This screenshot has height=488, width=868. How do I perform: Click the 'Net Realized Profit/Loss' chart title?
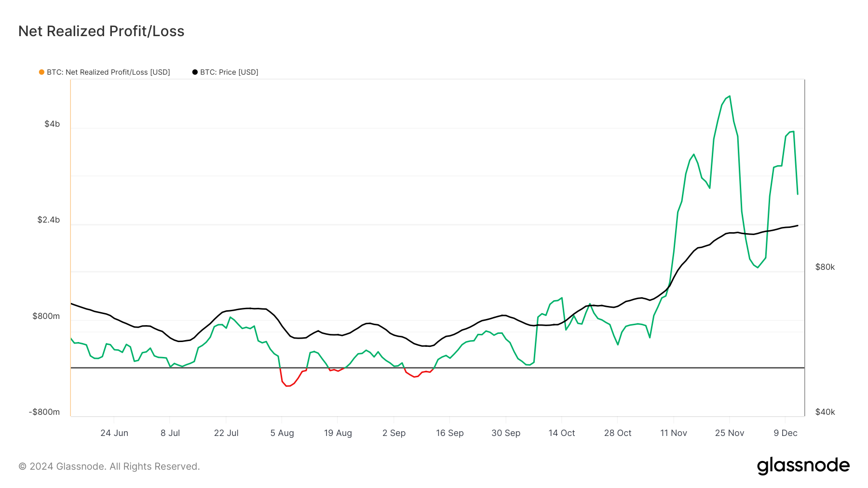coord(101,31)
